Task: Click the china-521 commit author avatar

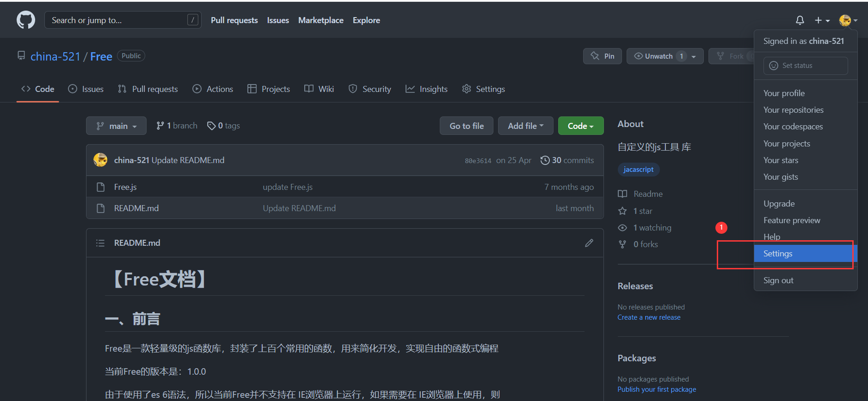Action: [x=100, y=160]
